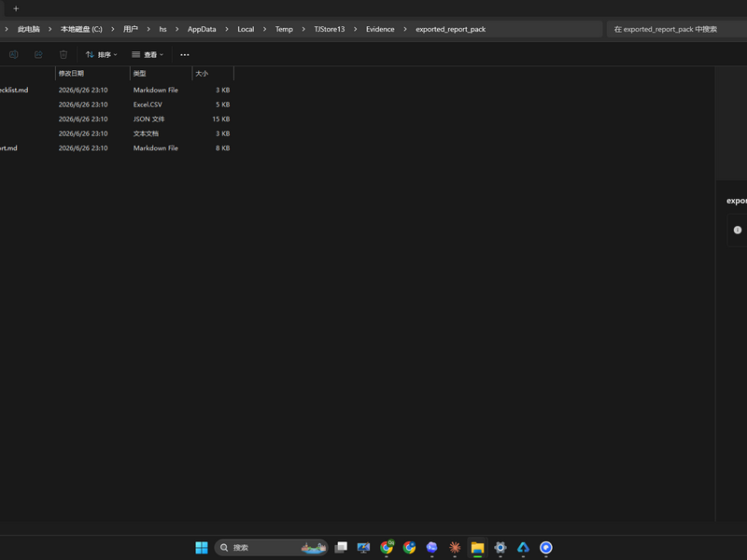Viewport: 747px width, 560px height.
Task: Expand the 查看 view dropdown
Action: click(148, 55)
